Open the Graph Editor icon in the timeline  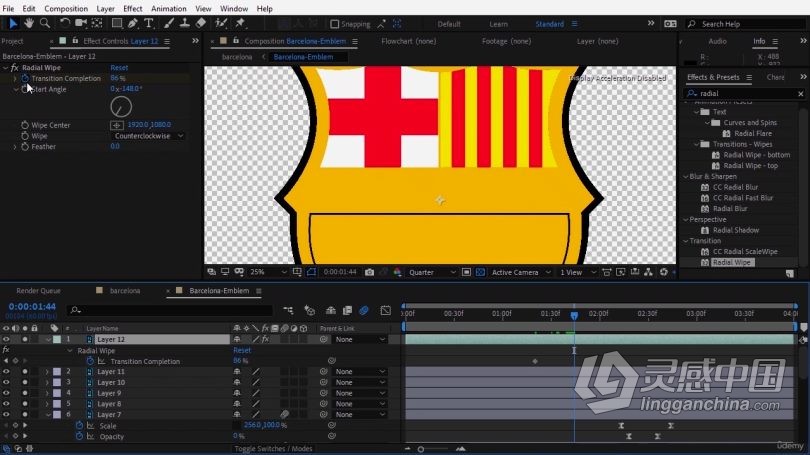coord(386,310)
